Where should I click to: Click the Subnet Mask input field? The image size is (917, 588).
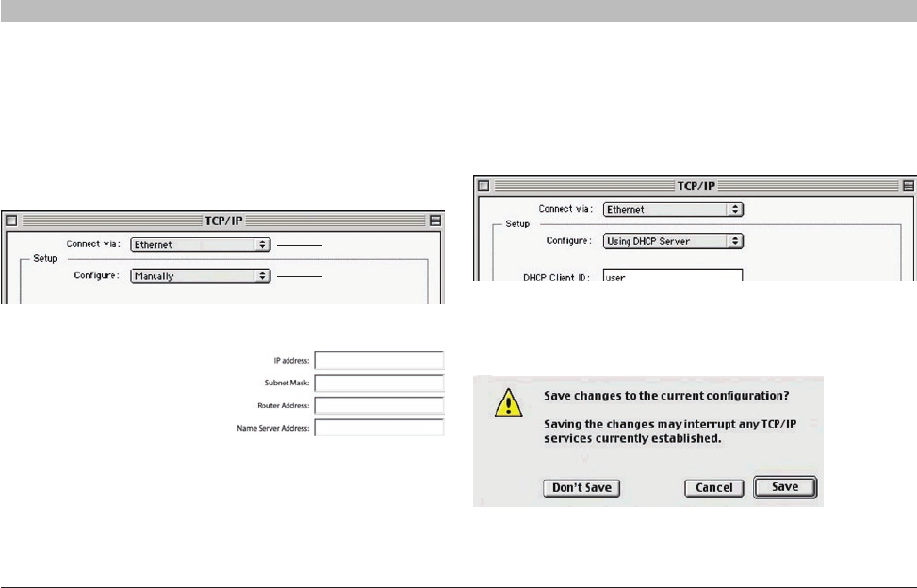tap(379, 383)
